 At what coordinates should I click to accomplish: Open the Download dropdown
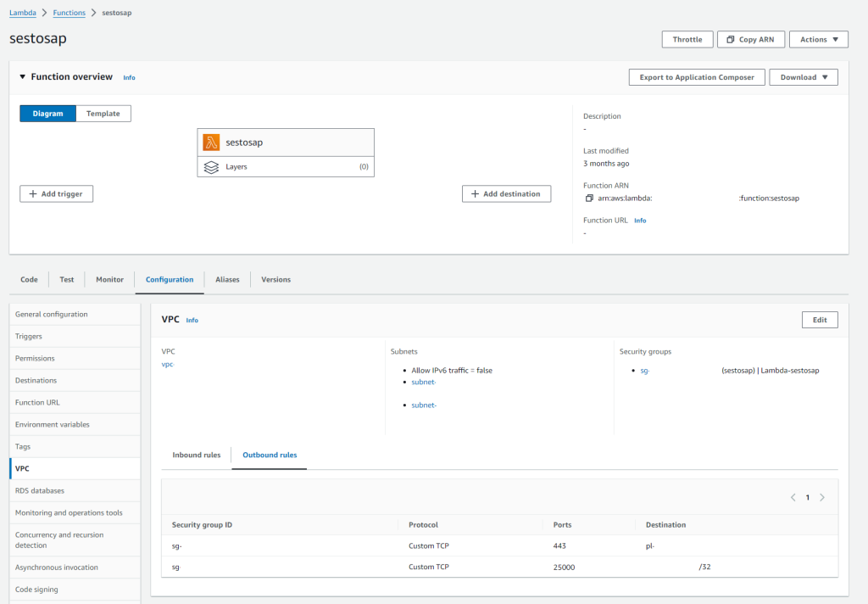tap(803, 77)
